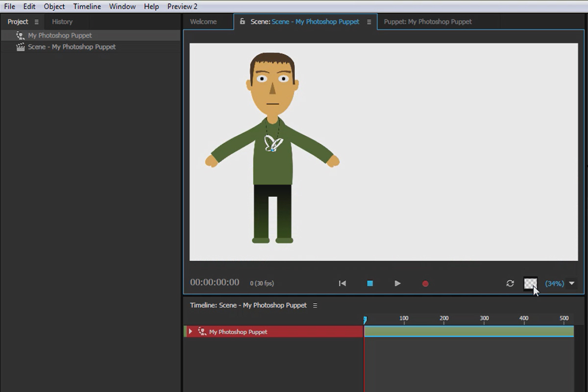Click the Play button
The height and width of the screenshot is (392, 588).
(397, 283)
